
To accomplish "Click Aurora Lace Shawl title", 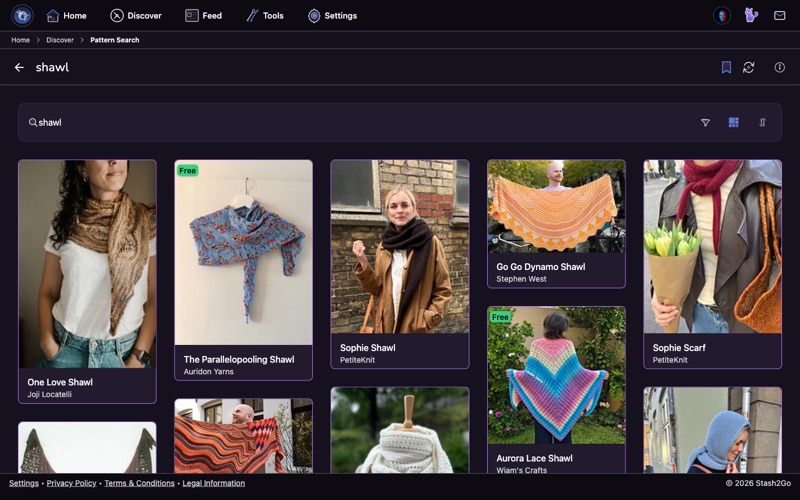I will (534, 459).
